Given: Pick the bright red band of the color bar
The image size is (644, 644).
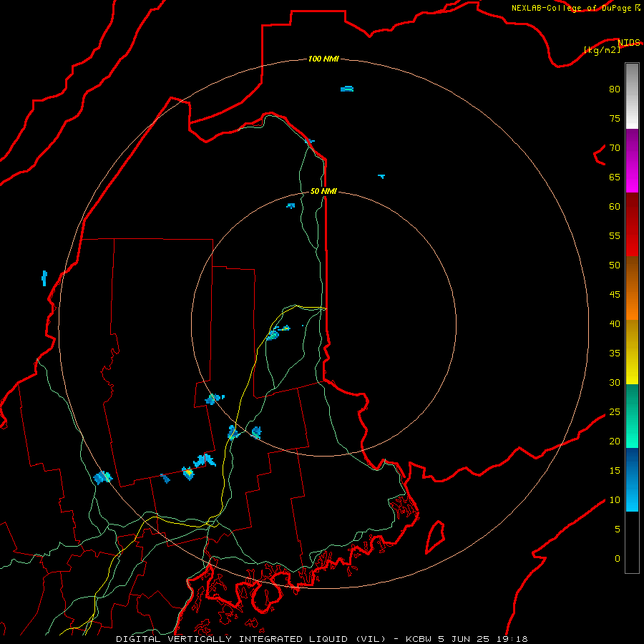Looking at the screenshot, I should [x=632, y=240].
